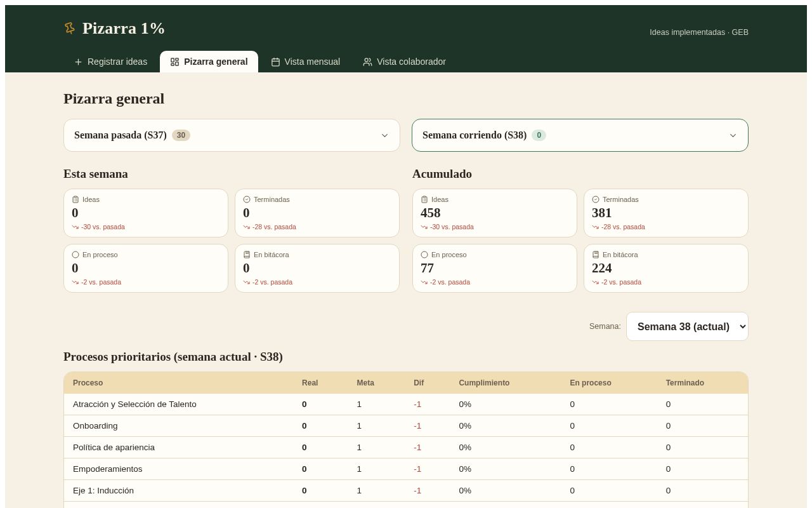Click the grid icon on Pizarra general tab

tap(174, 62)
